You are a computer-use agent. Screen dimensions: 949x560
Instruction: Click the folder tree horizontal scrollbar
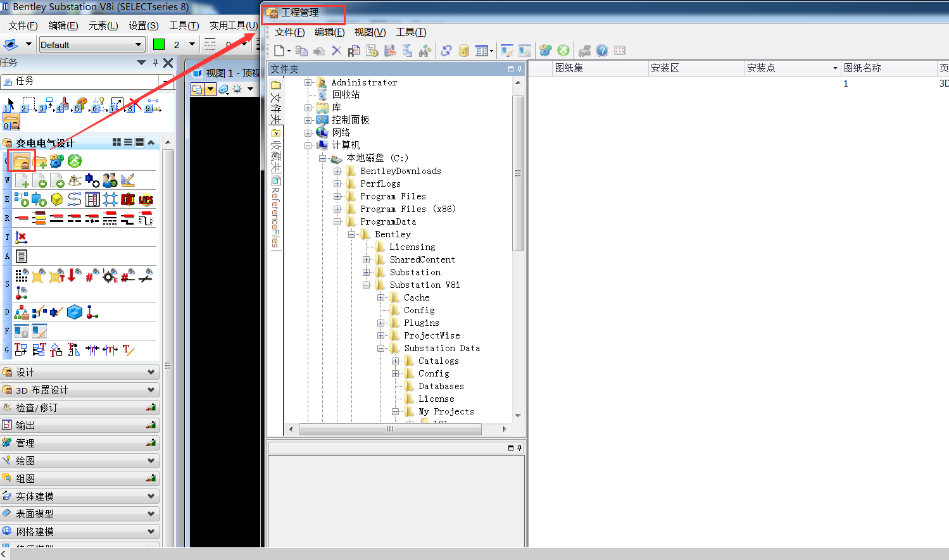tap(390, 429)
